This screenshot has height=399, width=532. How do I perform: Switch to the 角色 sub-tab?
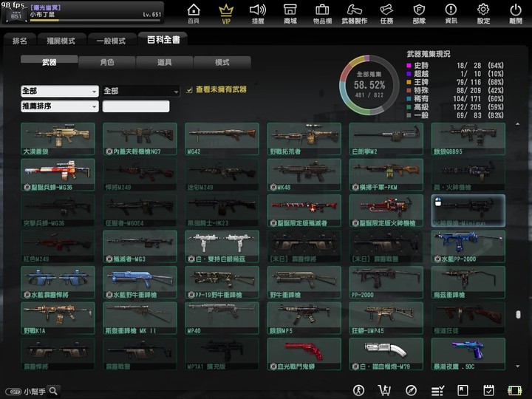[107, 62]
